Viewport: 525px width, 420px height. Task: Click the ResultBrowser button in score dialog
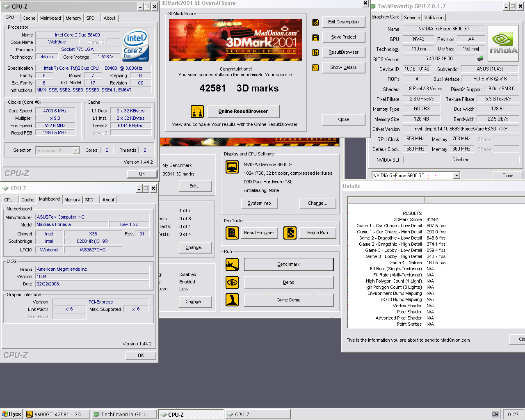point(344,52)
